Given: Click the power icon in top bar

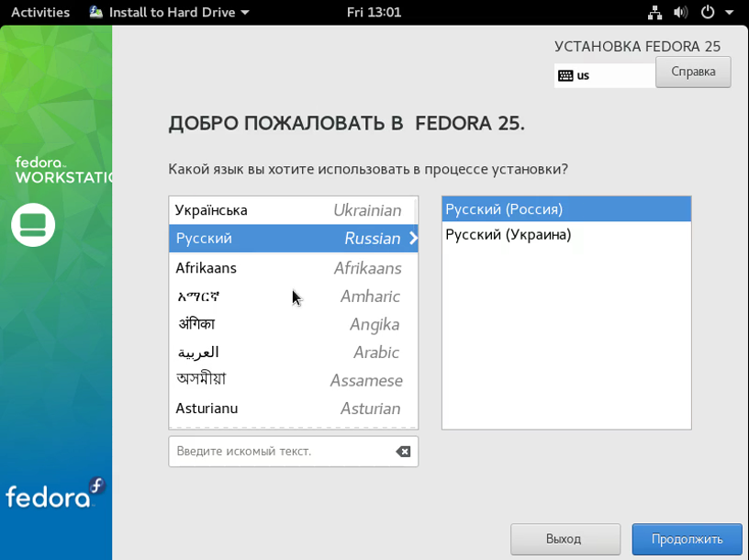Looking at the screenshot, I should coord(708,13).
